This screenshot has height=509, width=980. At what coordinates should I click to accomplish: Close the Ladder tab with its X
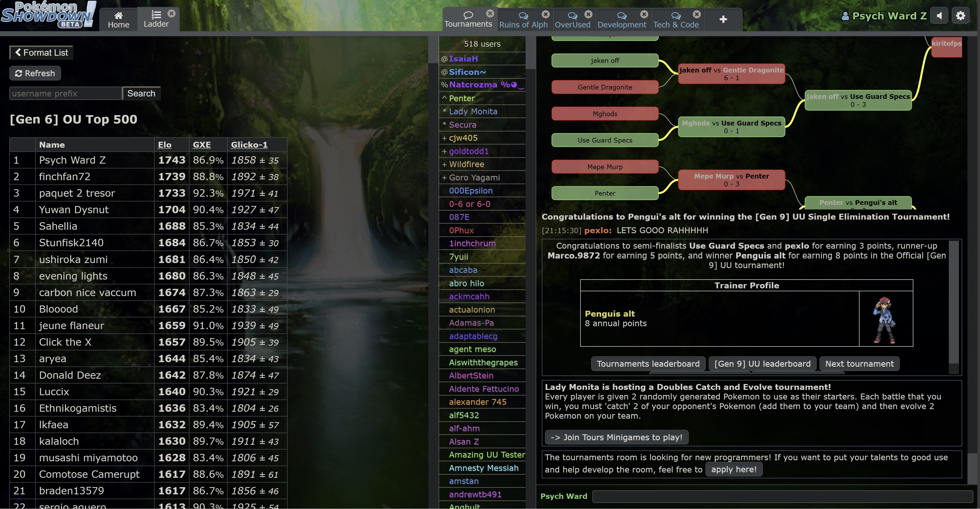172,14
